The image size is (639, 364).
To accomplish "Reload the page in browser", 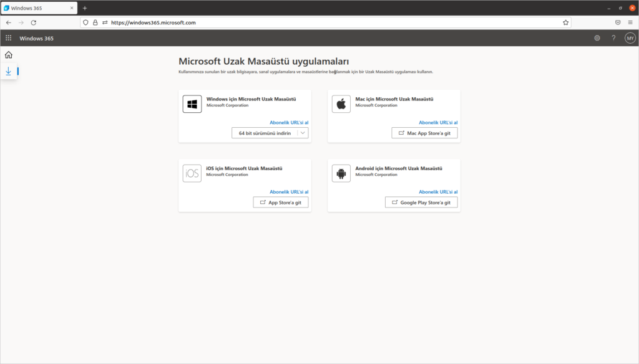I will tap(34, 23).
